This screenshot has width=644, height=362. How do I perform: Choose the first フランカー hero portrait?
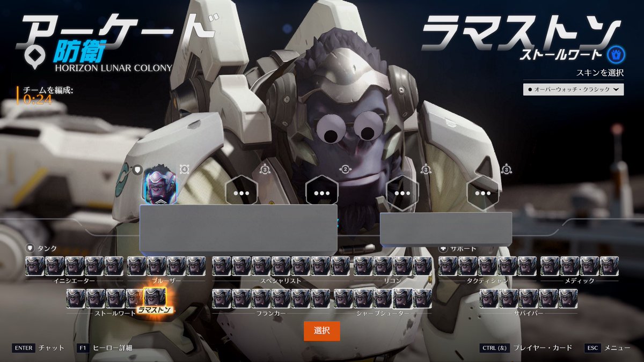click(222, 298)
